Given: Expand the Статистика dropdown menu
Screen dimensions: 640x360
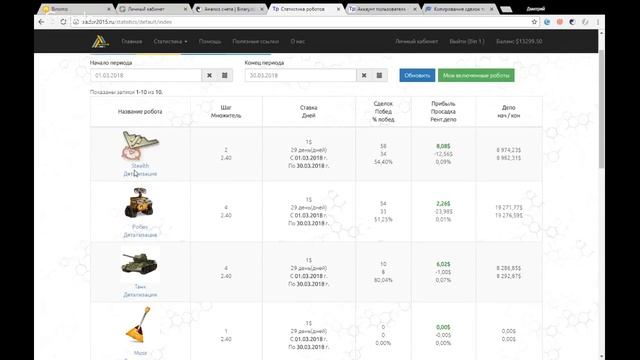Looking at the screenshot, I should (x=170, y=41).
